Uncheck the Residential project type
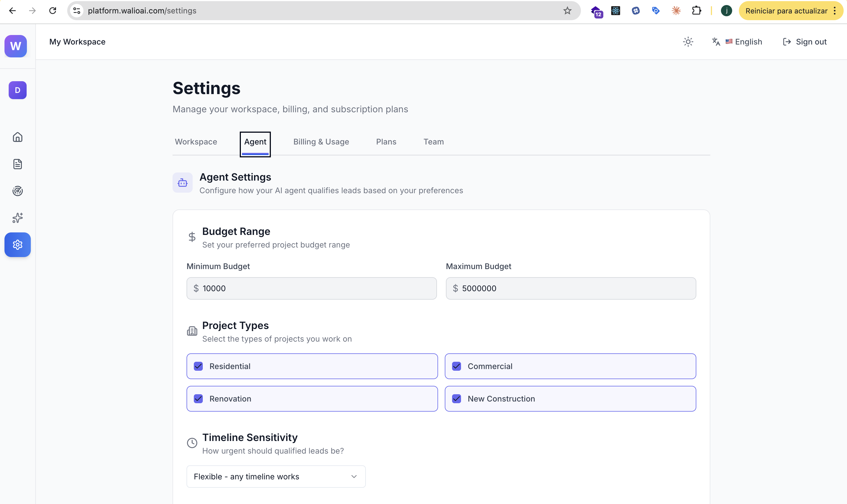Image resolution: width=847 pixels, height=504 pixels. click(198, 366)
